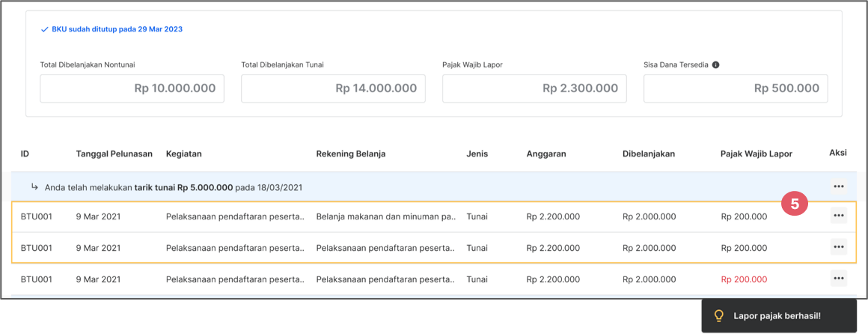Click the Lapor pajak berhasil notification
The image size is (868, 334).
point(779,316)
